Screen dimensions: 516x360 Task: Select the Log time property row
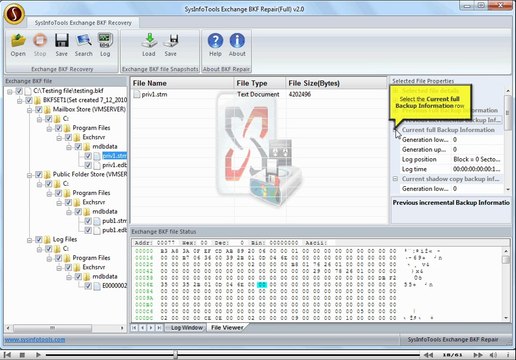coord(452,169)
